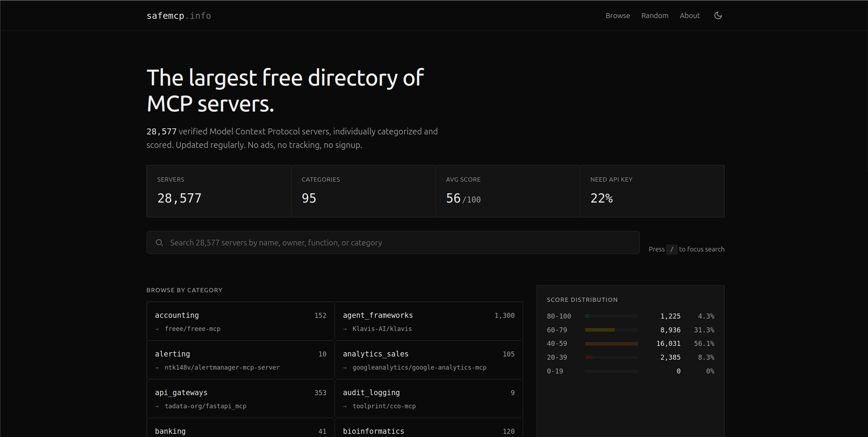The image size is (868, 437).
Task: Click the 353 count on api_gateways
Action: point(320,393)
